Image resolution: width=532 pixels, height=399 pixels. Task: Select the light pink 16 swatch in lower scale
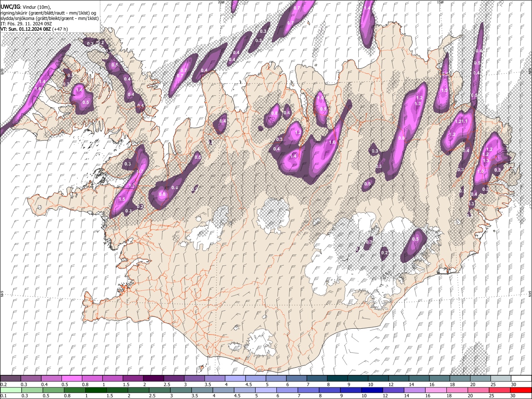[x=436, y=390]
